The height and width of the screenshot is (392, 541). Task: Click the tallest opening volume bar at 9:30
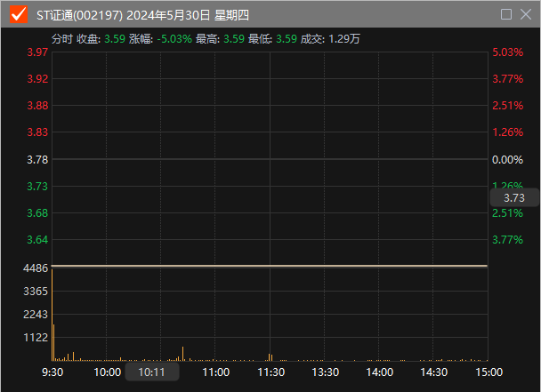point(52,315)
